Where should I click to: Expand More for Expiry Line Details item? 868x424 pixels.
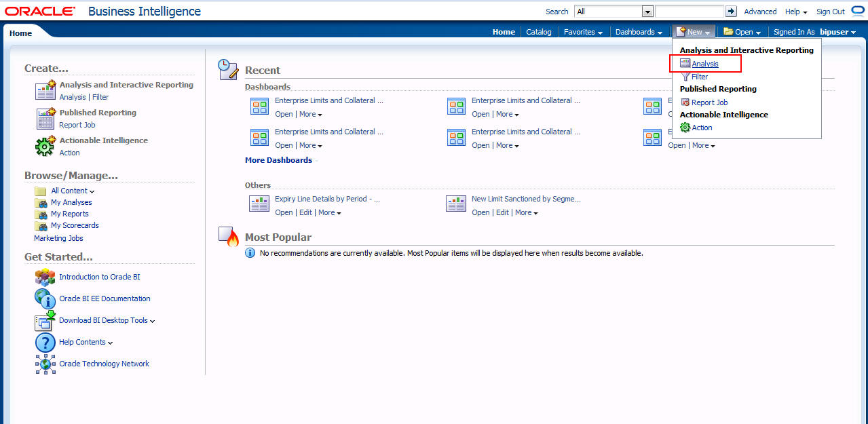coord(330,213)
